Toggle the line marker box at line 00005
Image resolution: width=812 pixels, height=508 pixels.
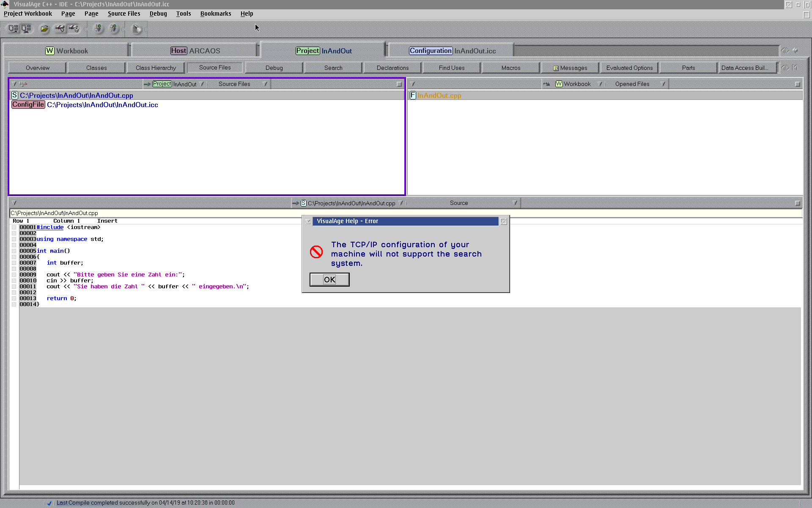[14, 251]
